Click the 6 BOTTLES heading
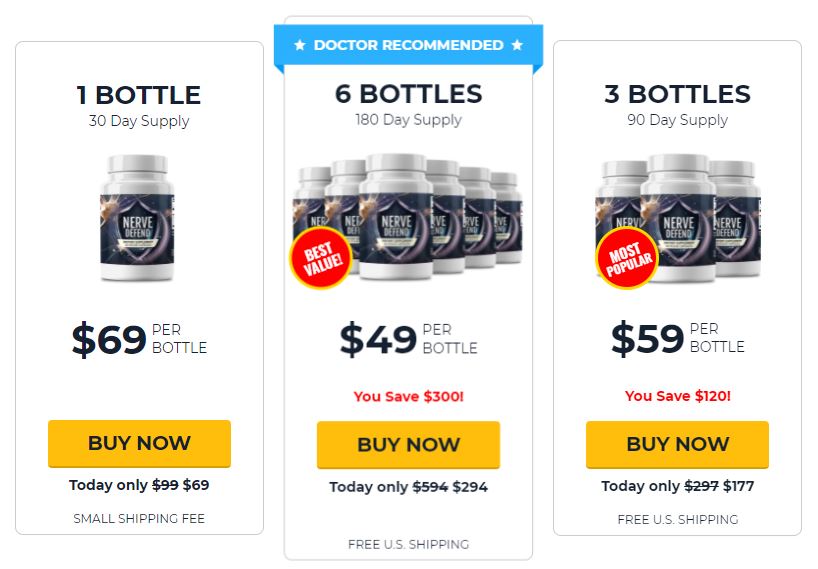Screen dimensions: 818x569 [408, 94]
